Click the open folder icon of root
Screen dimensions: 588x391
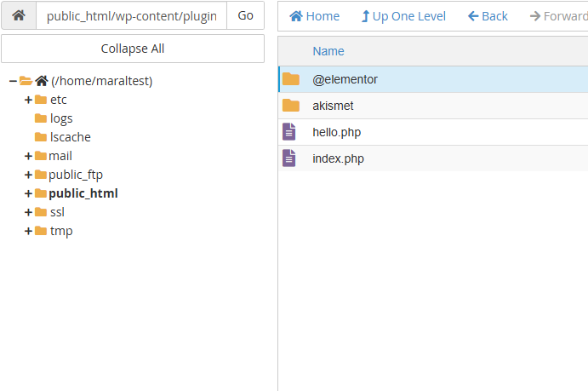point(26,81)
